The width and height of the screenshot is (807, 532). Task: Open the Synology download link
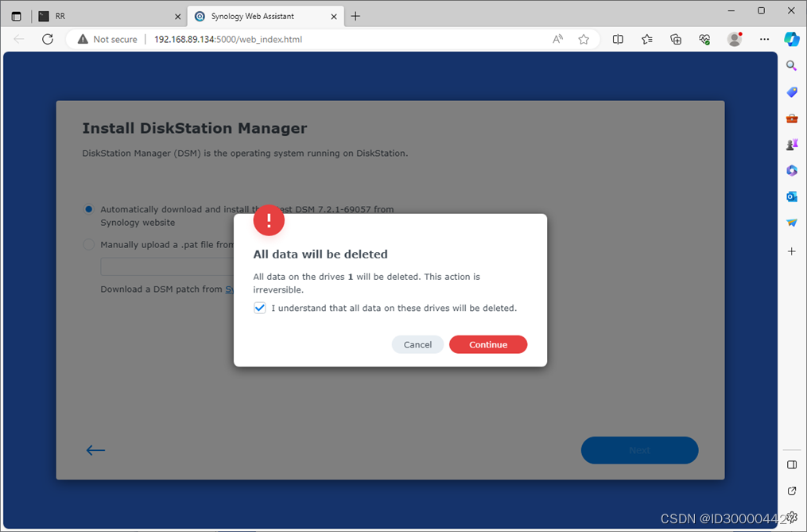230,289
